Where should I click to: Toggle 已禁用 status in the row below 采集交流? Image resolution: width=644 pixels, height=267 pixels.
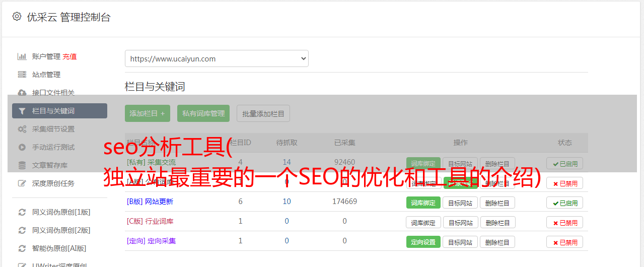point(565,183)
